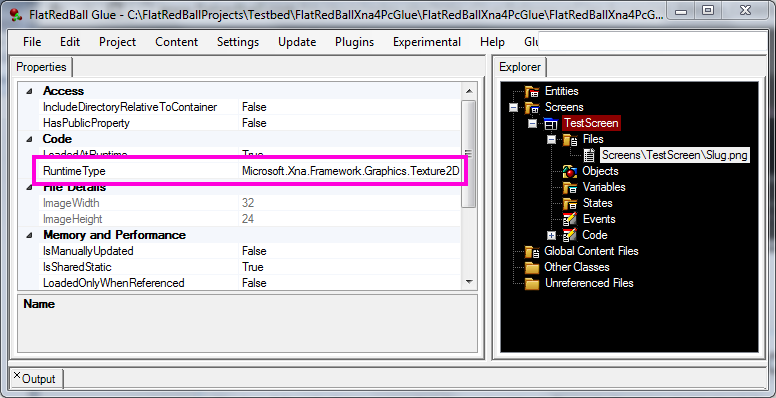The height and width of the screenshot is (398, 776).
Task: Expand the Code node under TestScreen
Action: (x=551, y=235)
